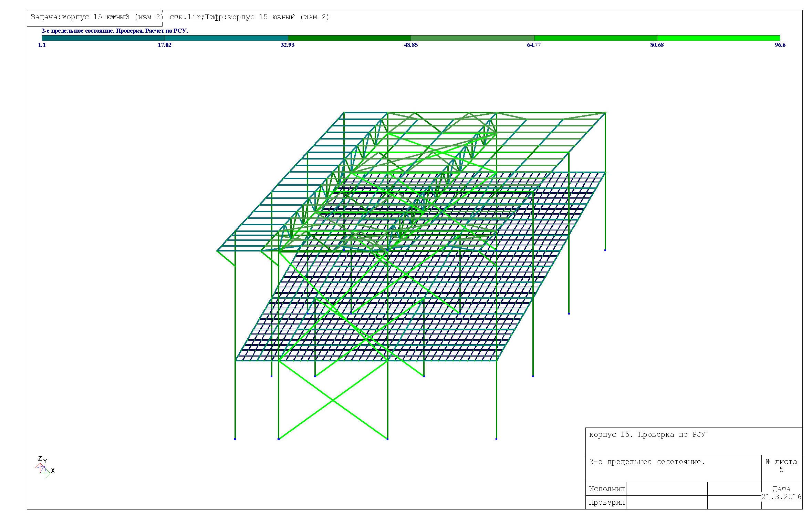Click the brightest green legend segment
Image resolution: width=812 pixels, height=525 pixels.
pos(718,38)
